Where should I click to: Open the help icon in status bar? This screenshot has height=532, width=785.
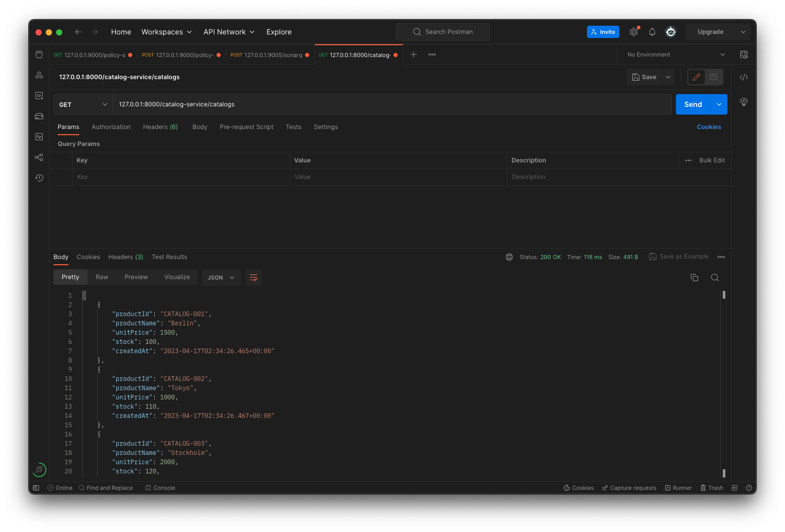749,488
